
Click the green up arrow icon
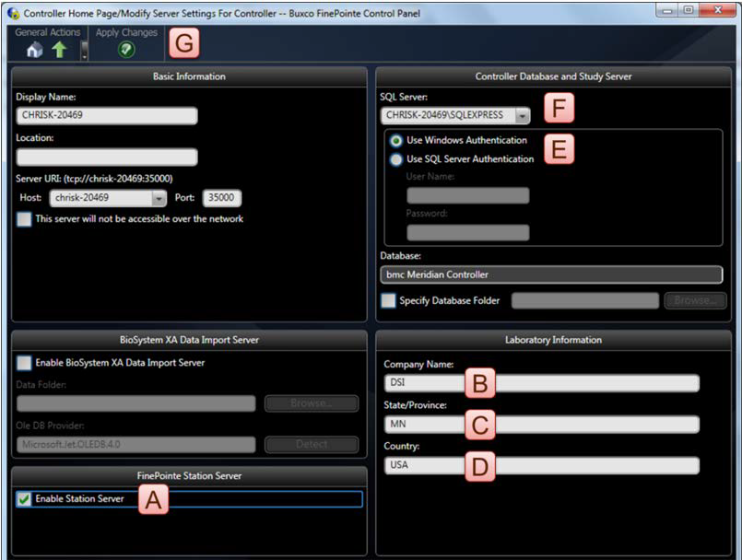(x=59, y=49)
